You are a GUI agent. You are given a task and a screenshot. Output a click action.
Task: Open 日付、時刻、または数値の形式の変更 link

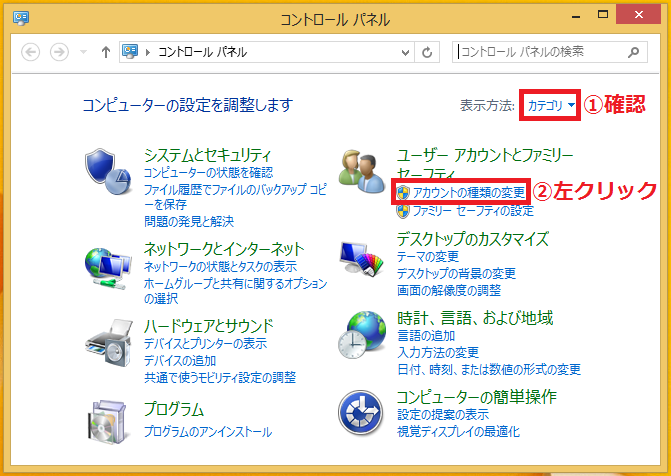(x=489, y=369)
